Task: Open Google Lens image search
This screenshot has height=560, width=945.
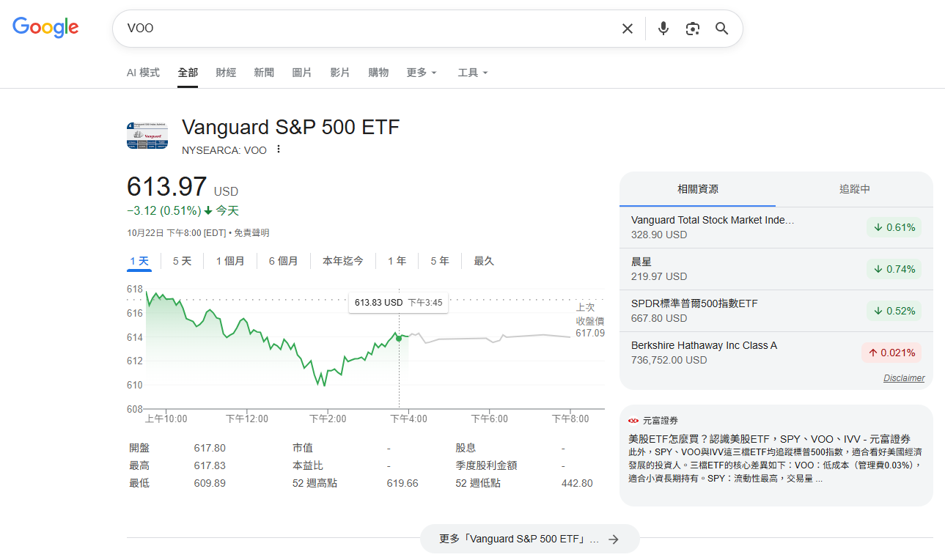Action: 692,29
